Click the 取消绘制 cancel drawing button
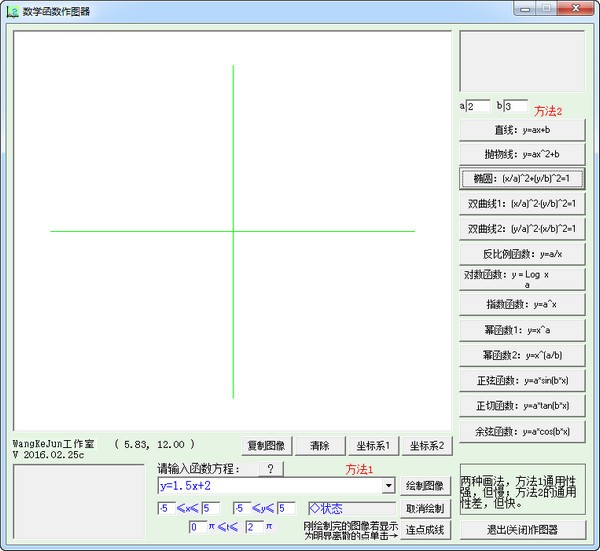The height and width of the screenshot is (551, 600). pos(424,508)
